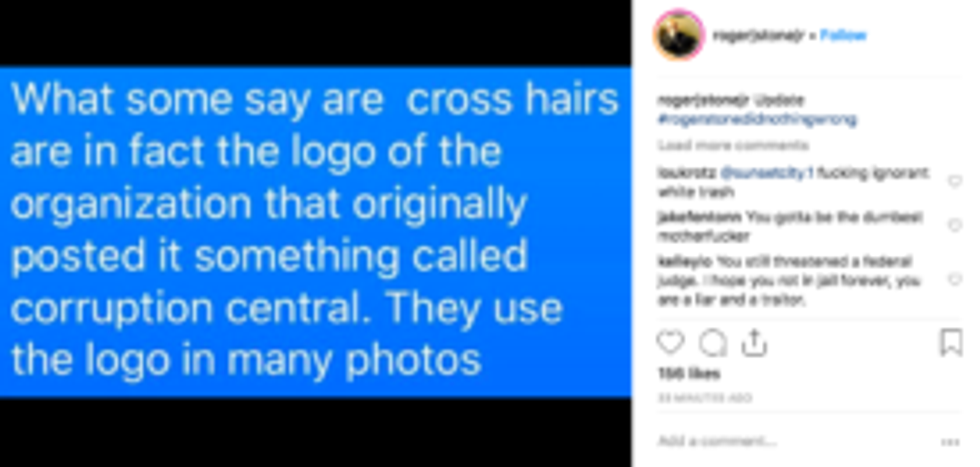Follow the rogerjstonejr account
980x467 pixels.
tap(842, 36)
